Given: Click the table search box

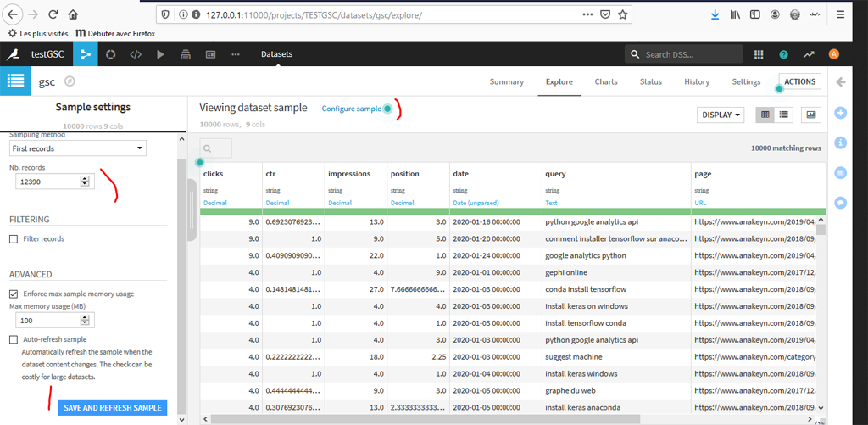Looking at the screenshot, I should 216,148.
